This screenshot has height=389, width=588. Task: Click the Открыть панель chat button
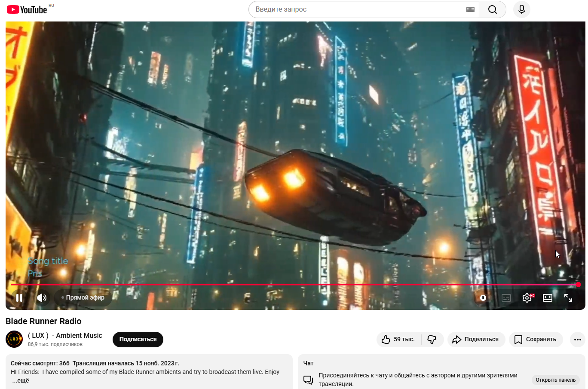(x=555, y=380)
